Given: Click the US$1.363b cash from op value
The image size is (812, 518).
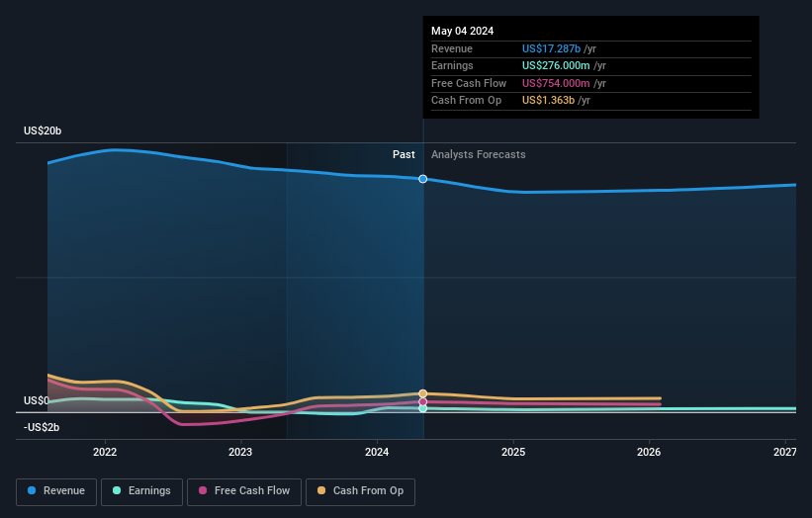Looking at the screenshot, I should 548,101.
